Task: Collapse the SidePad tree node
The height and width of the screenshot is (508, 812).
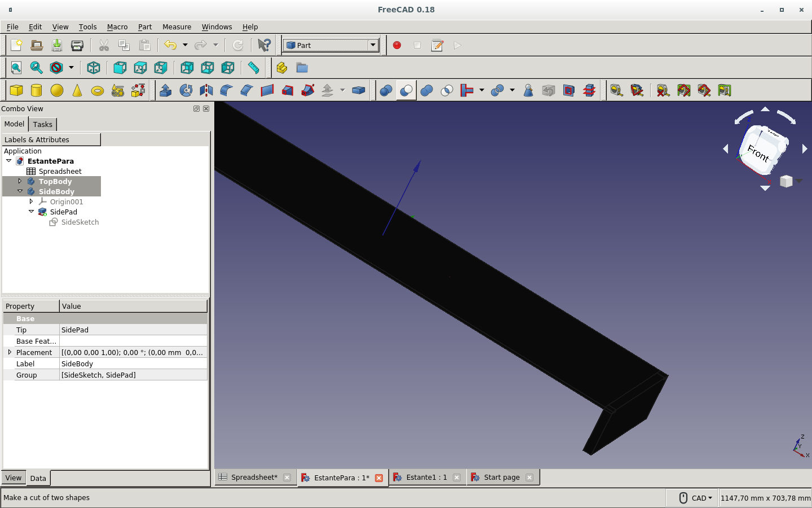Action: 32,212
